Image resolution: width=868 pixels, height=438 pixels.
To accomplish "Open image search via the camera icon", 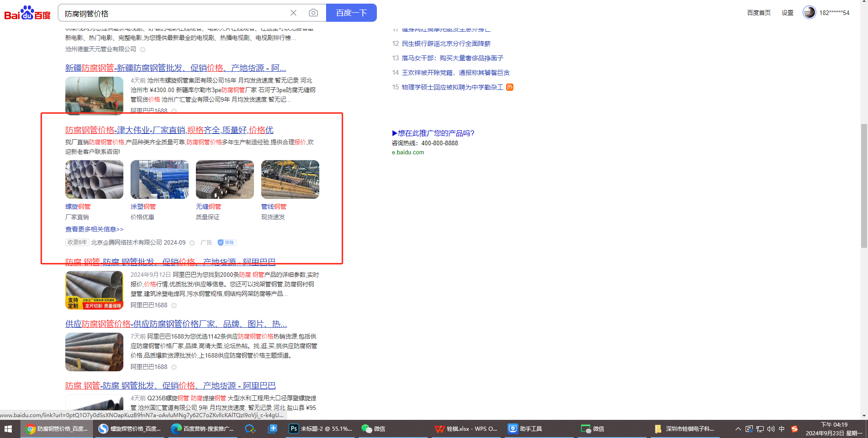I will pos(313,13).
